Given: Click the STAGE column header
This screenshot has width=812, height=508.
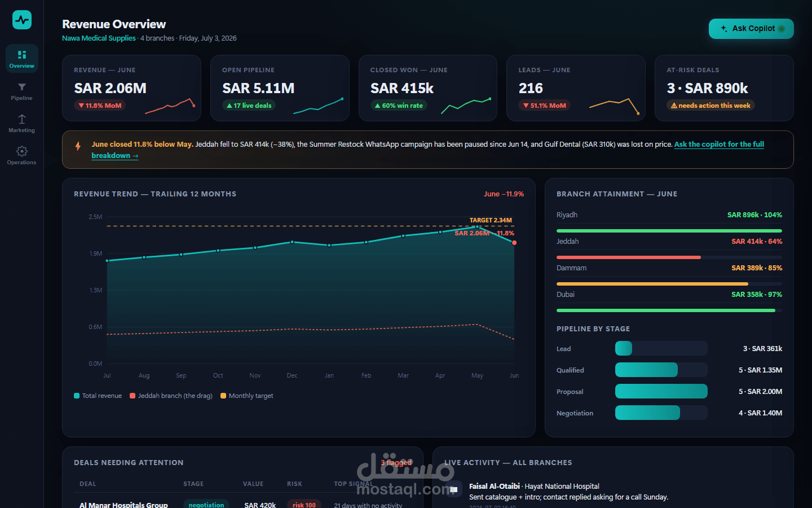Looking at the screenshot, I should pyautogui.click(x=193, y=484).
